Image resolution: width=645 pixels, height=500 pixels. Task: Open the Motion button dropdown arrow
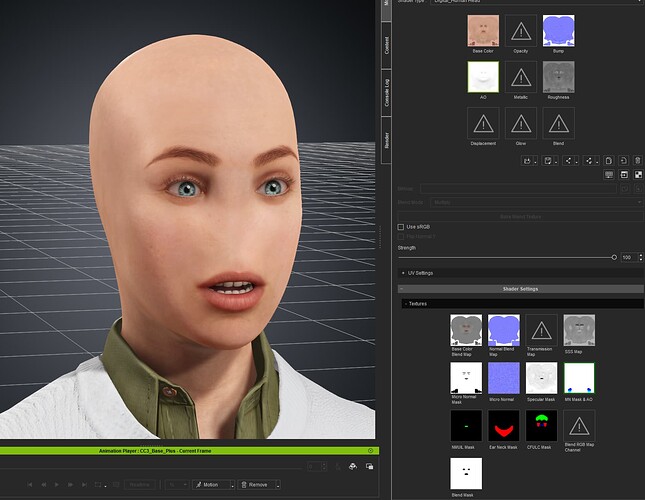[x=232, y=485]
